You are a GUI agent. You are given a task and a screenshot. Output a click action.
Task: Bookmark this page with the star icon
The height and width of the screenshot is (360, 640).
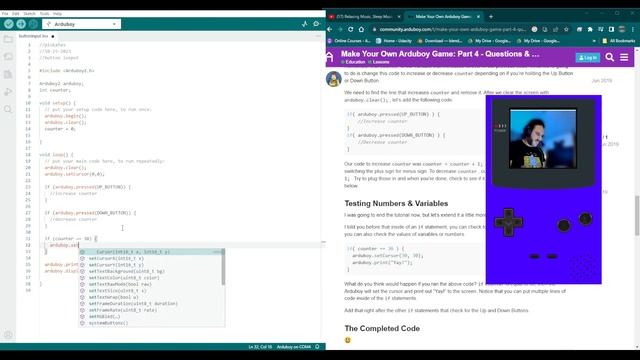pyautogui.click(x=566, y=29)
